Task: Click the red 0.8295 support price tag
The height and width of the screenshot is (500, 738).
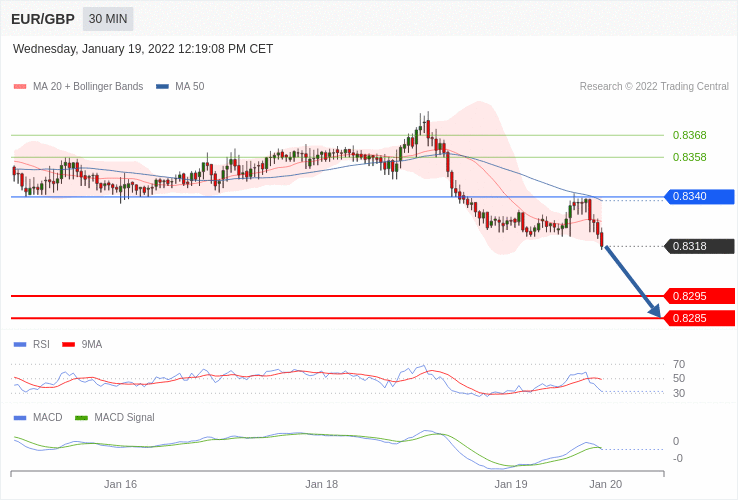Action: 699,296
